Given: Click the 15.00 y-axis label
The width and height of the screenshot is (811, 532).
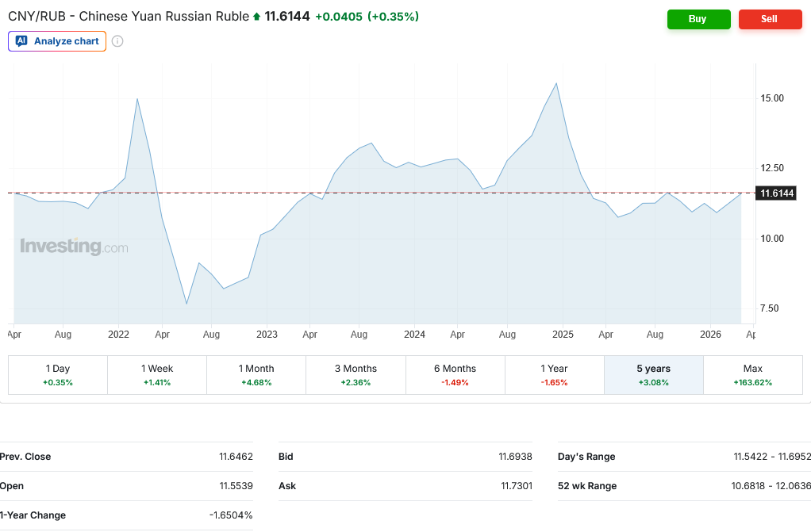Looking at the screenshot, I should tap(771, 98).
